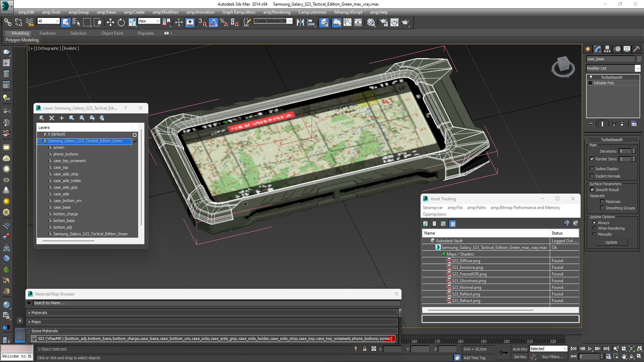The height and width of the screenshot is (362, 644).
Task: Click the object color swatch next to case_base
Action: pyautogui.click(x=639, y=59)
